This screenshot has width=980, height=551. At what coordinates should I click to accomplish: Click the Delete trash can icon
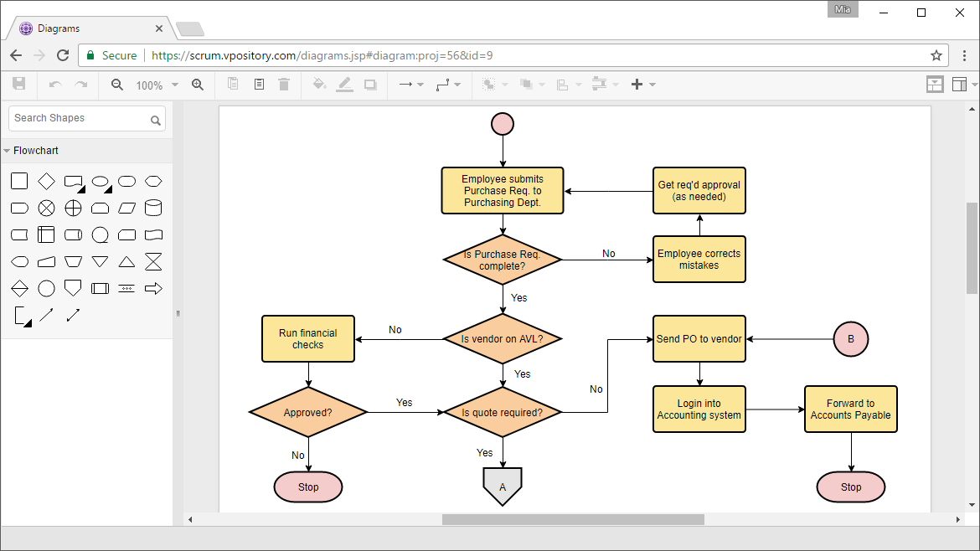coord(284,84)
